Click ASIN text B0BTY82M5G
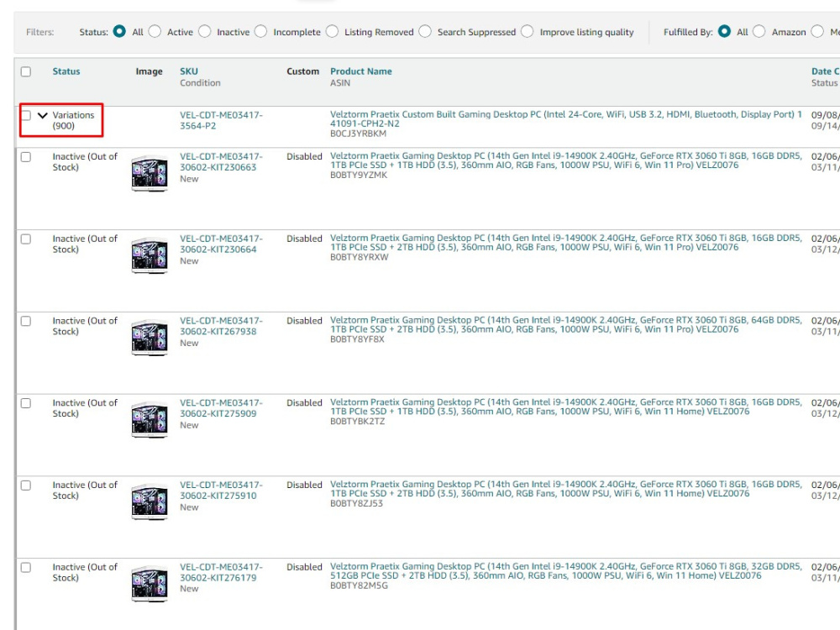 [x=359, y=585]
